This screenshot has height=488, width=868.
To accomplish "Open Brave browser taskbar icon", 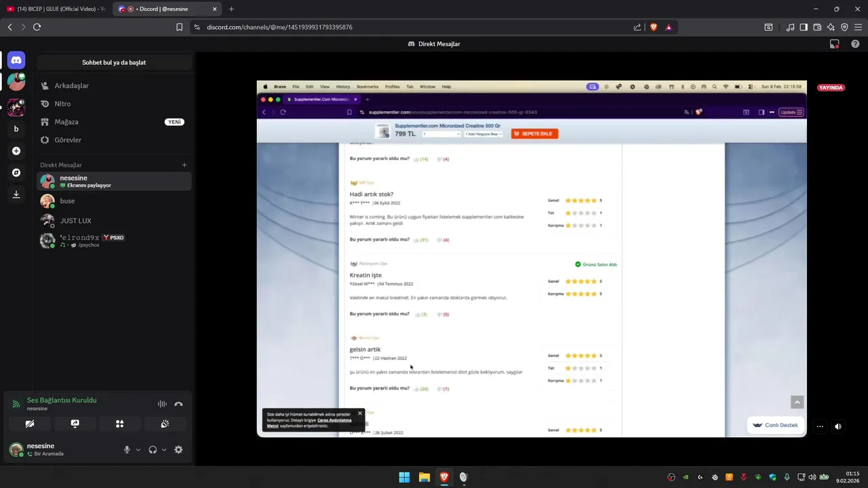I will click(444, 477).
